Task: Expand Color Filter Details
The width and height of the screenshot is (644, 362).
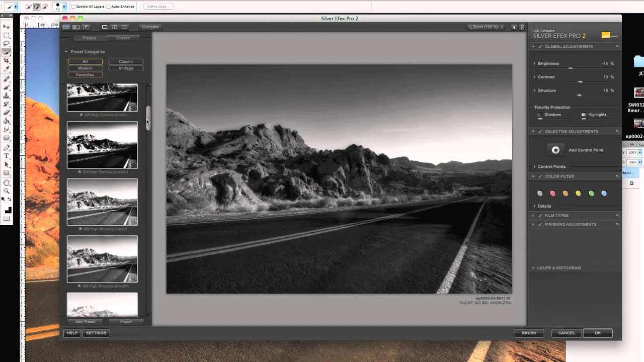Action: 534,206
